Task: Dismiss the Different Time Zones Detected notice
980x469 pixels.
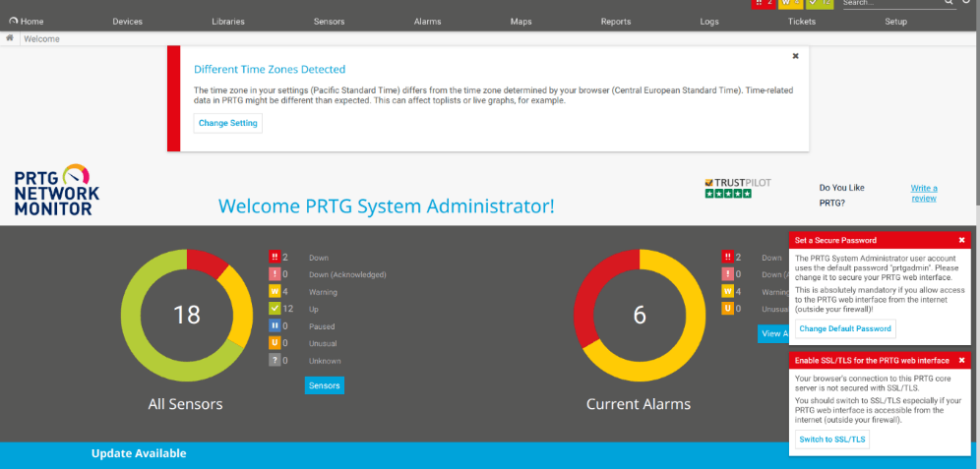Action: pos(796,56)
